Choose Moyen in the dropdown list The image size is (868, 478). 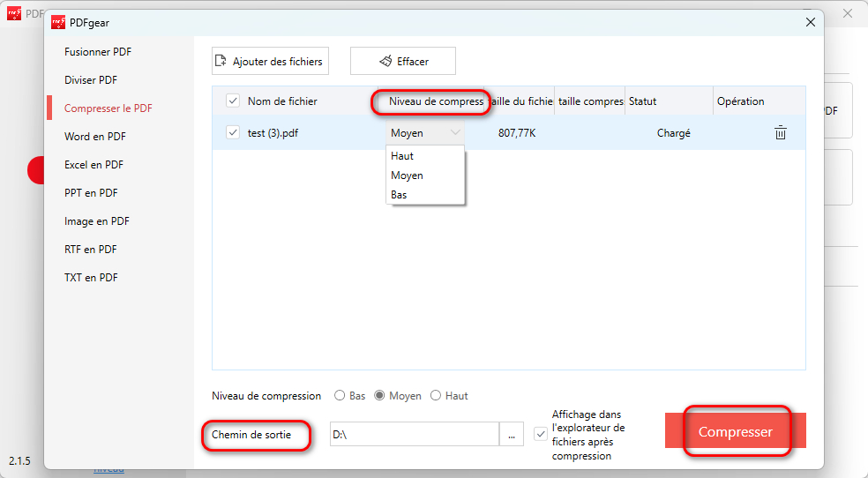click(425, 176)
